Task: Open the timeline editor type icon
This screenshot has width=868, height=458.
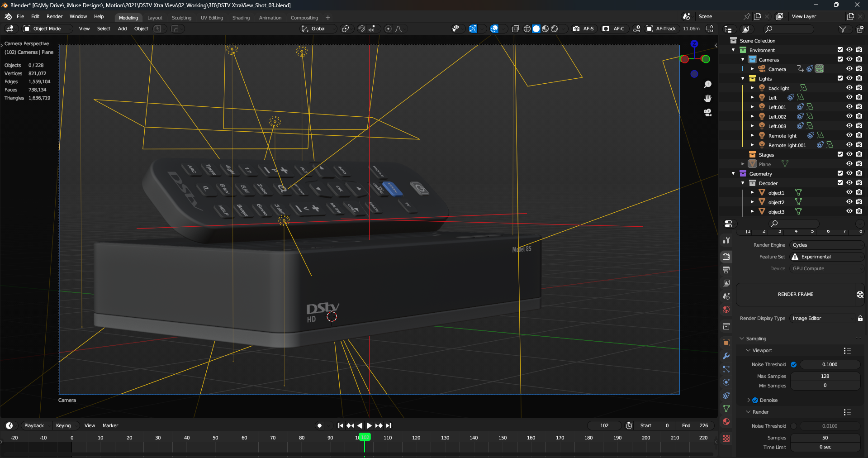Action: click(9, 425)
